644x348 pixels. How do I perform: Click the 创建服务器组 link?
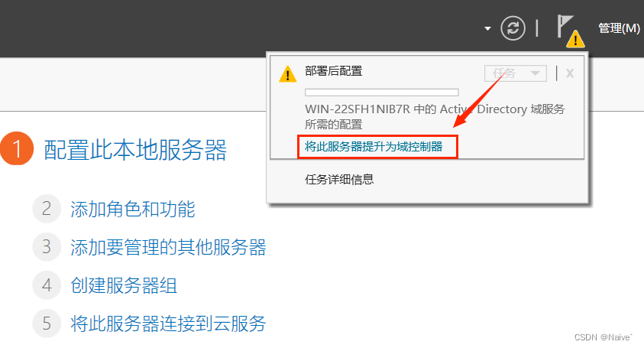tap(124, 285)
